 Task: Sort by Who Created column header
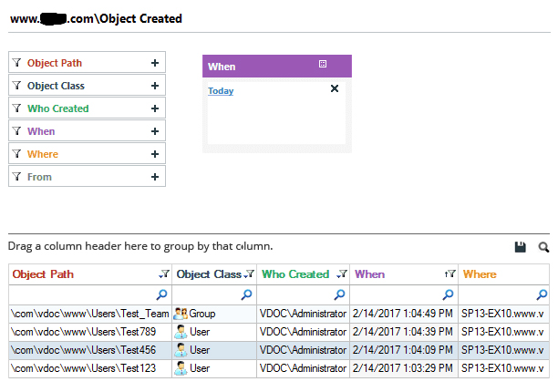pyautogui.click(x=295, y=274)
